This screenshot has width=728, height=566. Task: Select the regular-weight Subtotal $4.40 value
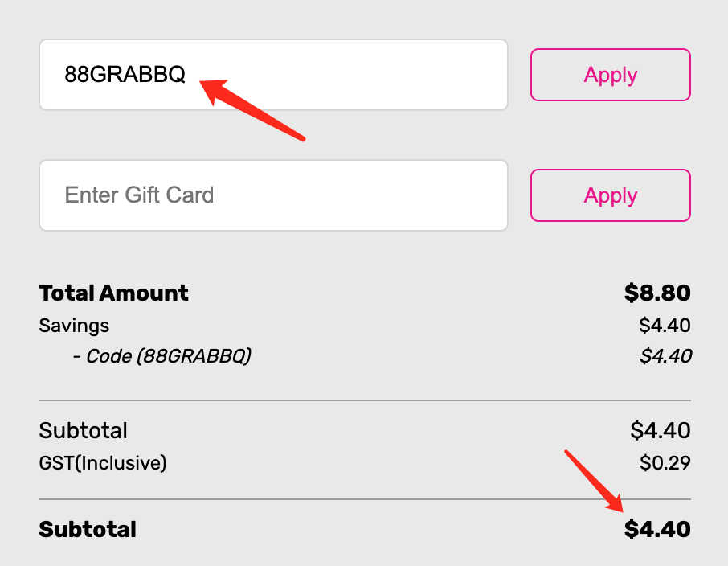tap(660, 430)
